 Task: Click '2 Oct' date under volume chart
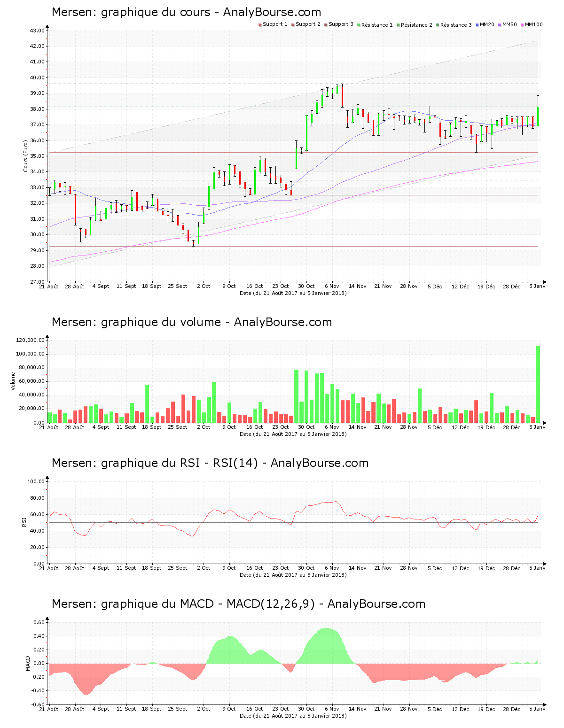click(204, 427)
